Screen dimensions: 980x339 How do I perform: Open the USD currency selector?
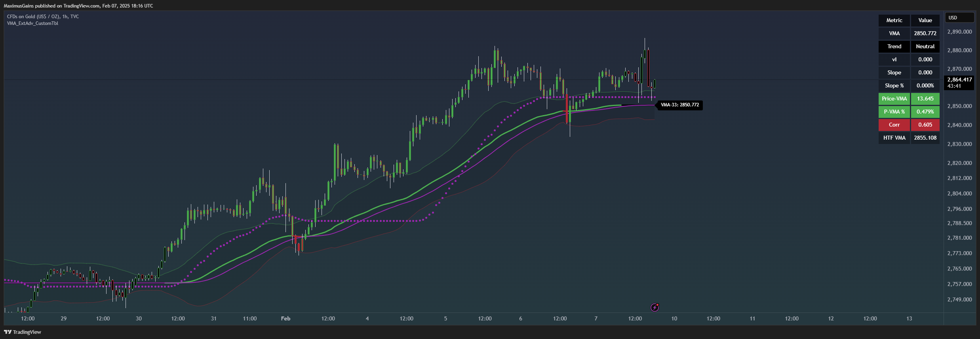coord(959,17)
